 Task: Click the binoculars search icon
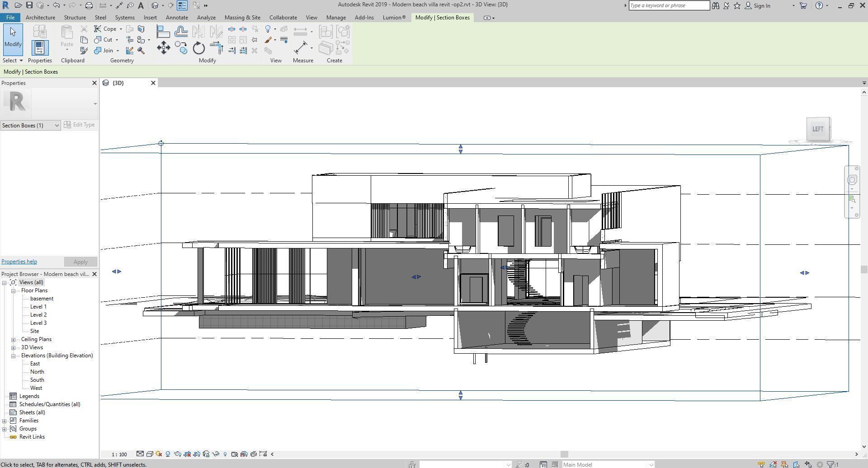716,5
